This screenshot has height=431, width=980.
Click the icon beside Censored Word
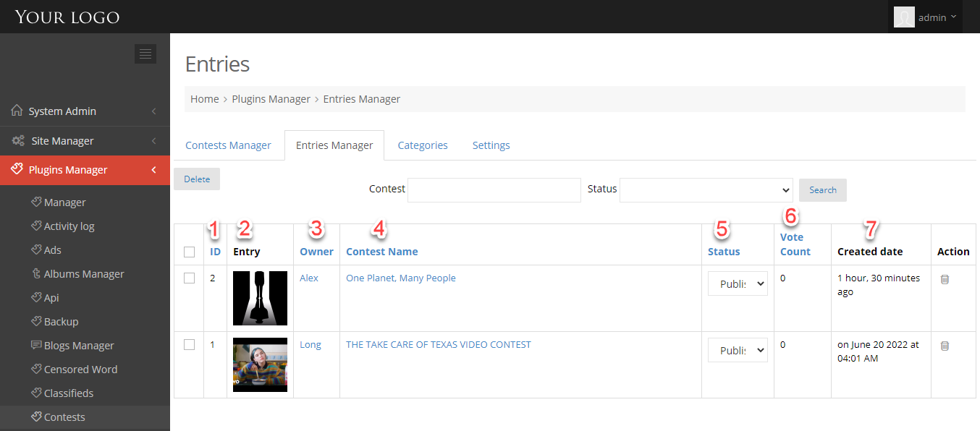tap(36, 369)
